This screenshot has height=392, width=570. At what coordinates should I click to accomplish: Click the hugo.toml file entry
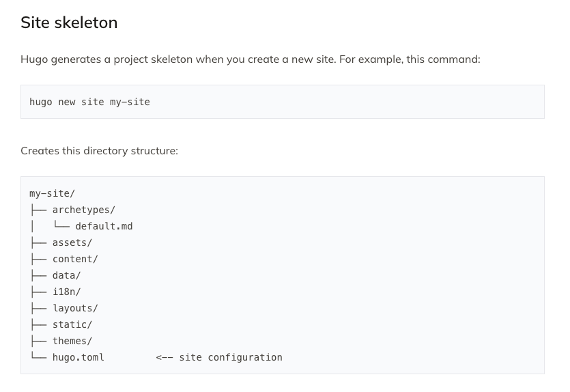click(78, 357)
